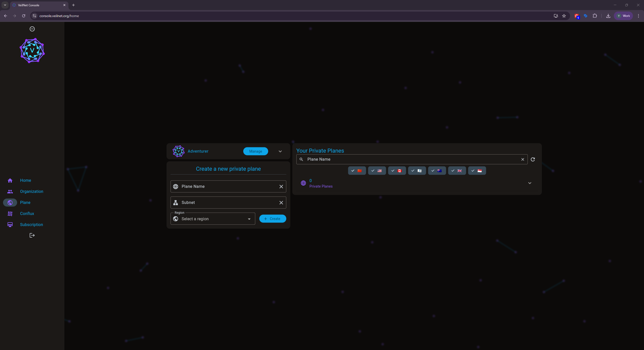Image resolution: width=644 pixels, height=350 pixels.
Task: Refresh the private planes list
Action: click(x=533, y=159)
